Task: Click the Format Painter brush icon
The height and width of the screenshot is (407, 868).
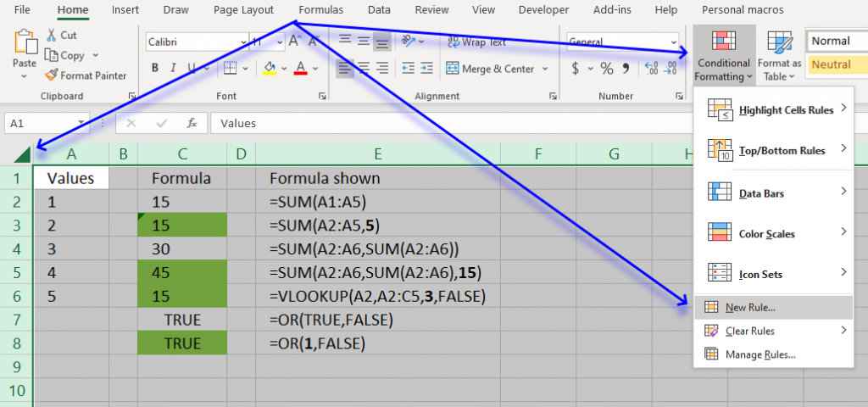Action: [x=52, y=75]
